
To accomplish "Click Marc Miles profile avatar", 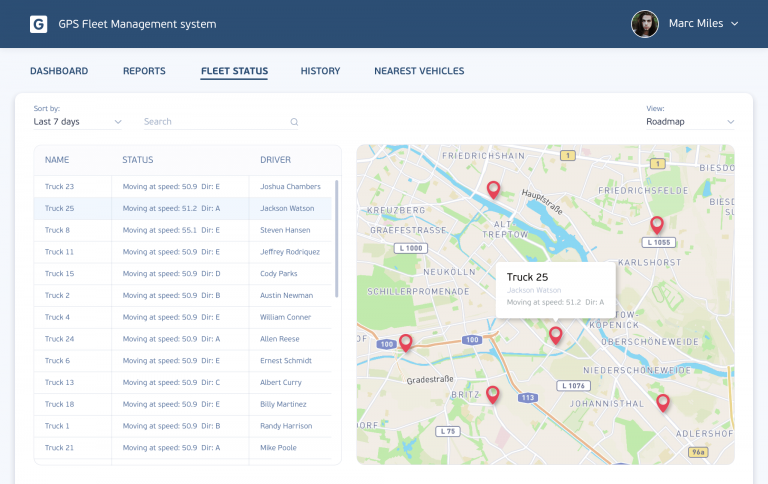I will point(645,24).
